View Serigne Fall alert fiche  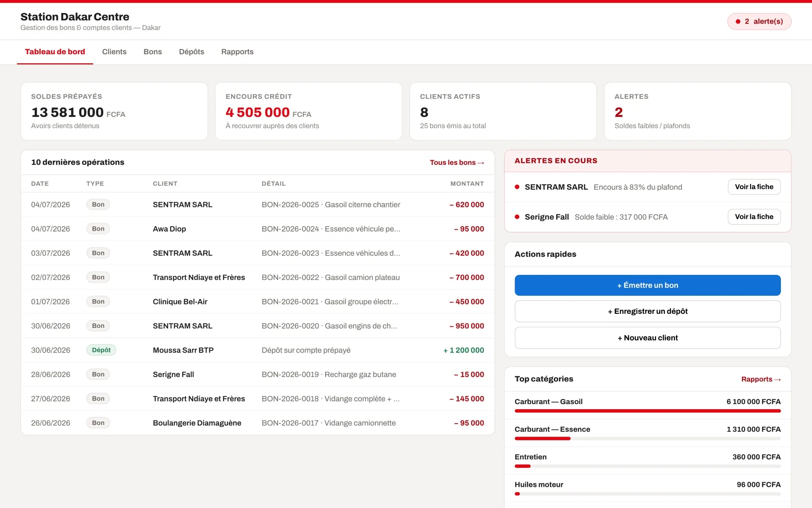click(754, 217)
